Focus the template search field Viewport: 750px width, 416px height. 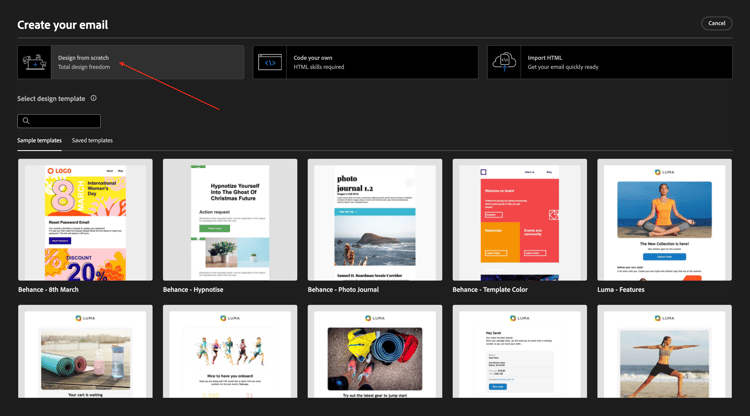(59, 121)
